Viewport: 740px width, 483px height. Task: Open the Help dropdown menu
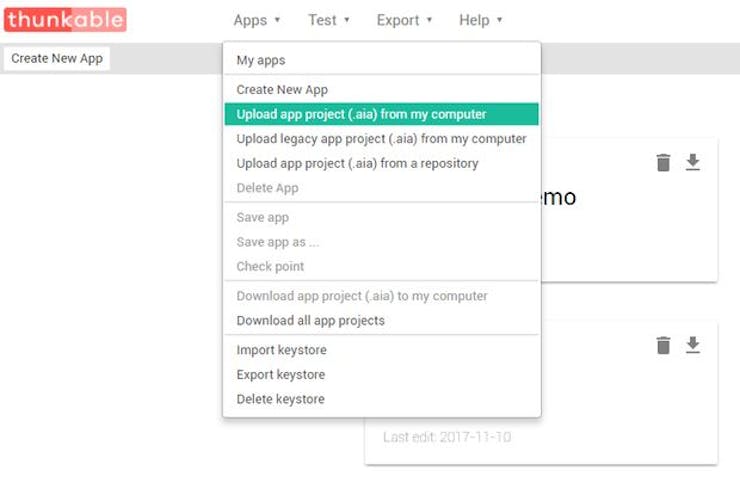click(480, 20)
